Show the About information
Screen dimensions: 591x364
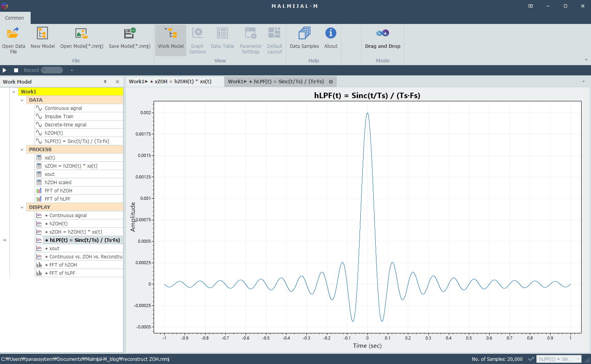[331, 38]
